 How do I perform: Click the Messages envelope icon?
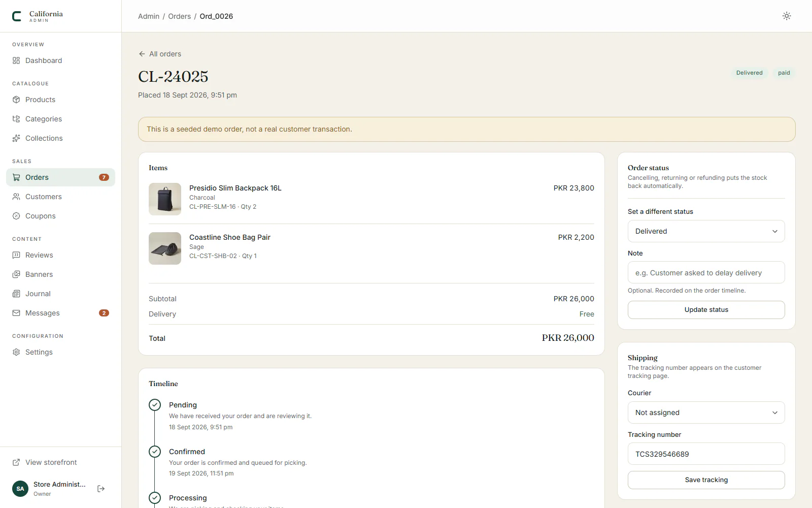click(16, 313)
